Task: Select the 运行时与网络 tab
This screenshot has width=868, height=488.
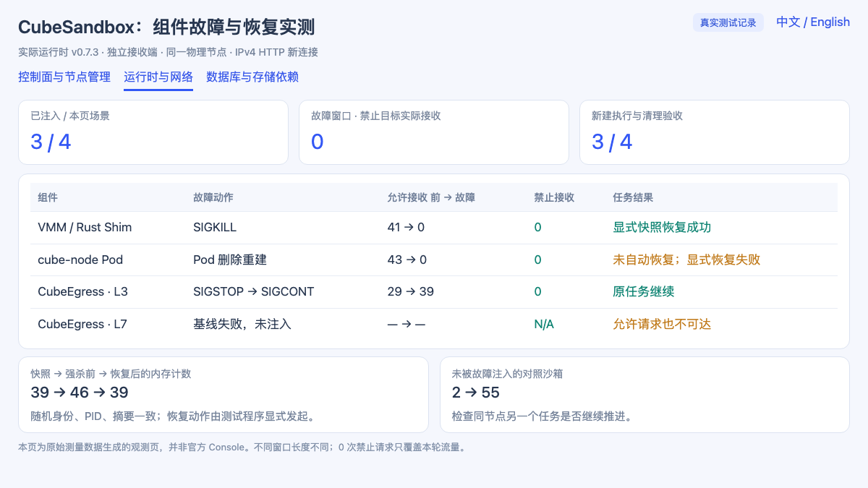Action: (158, 77)
